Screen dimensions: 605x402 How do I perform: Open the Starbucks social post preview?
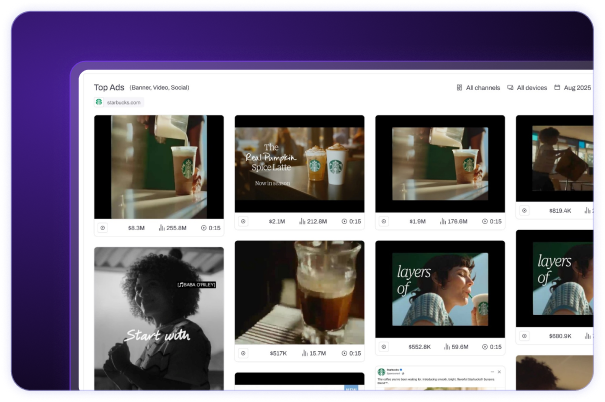click(x=440, y=378)
